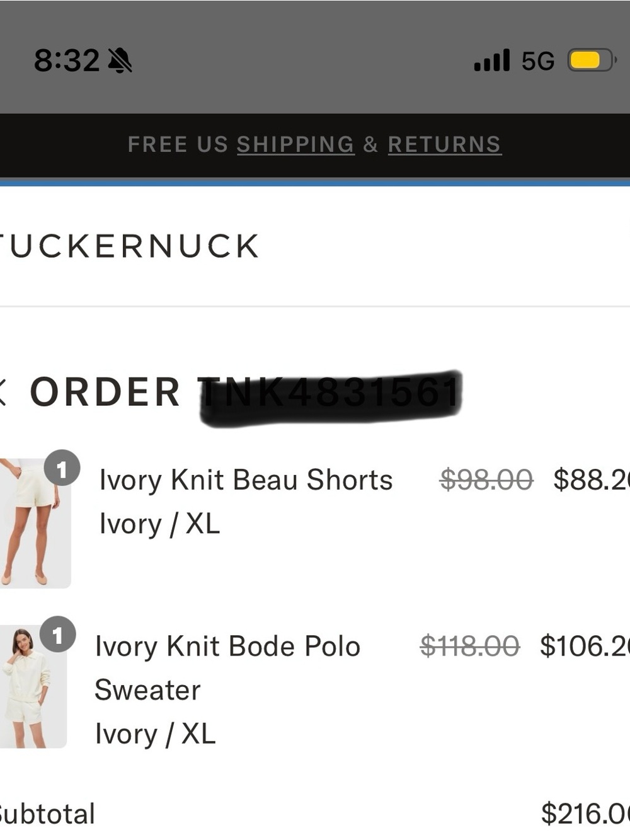Open the SHIPPING link in banner
This screenshot has height=840, width=630.
point(295,144)
